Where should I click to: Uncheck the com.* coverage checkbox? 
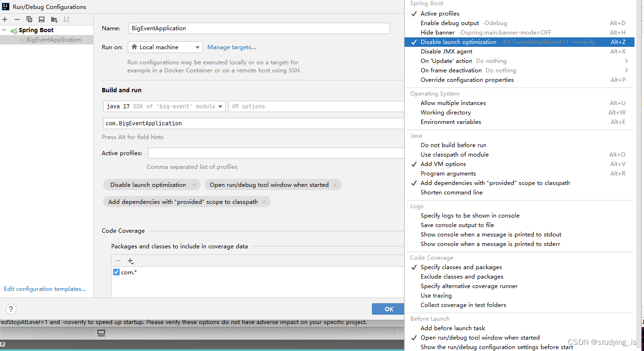coord(116,272)
